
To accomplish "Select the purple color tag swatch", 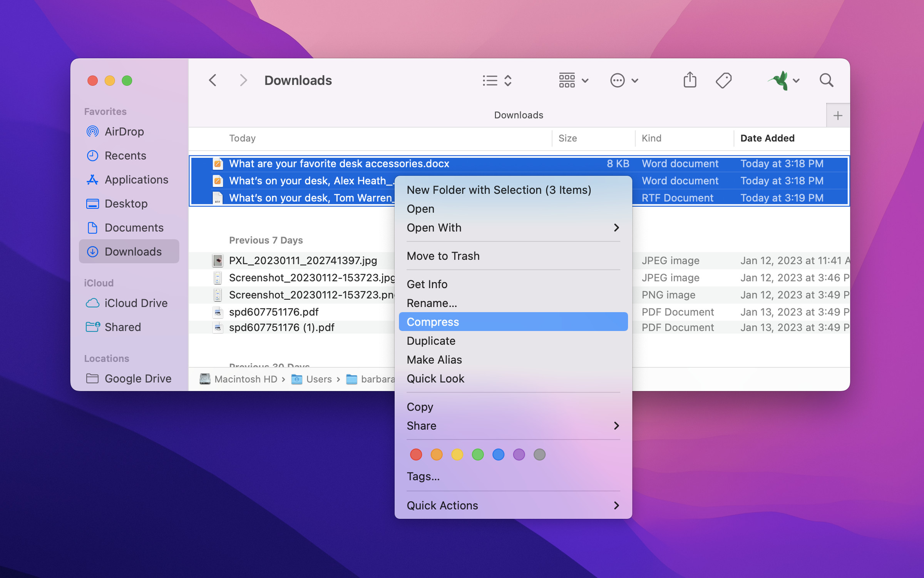I will pyautogui.click(x=518, y=455).
